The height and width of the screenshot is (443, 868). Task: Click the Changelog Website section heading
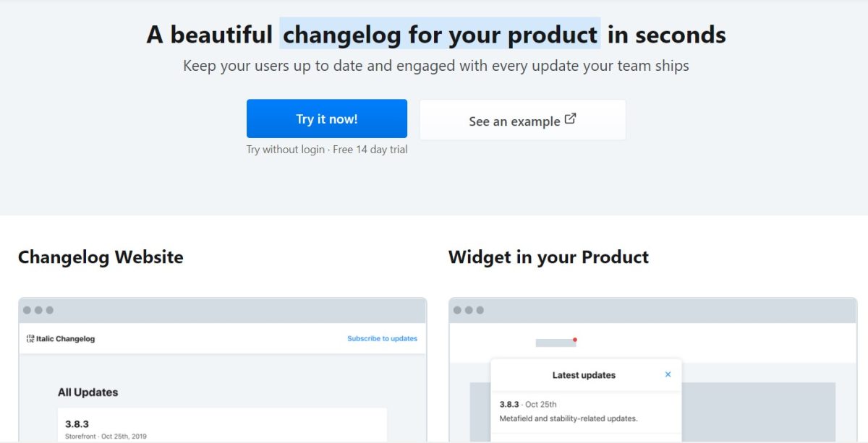[x=101, y=257]
